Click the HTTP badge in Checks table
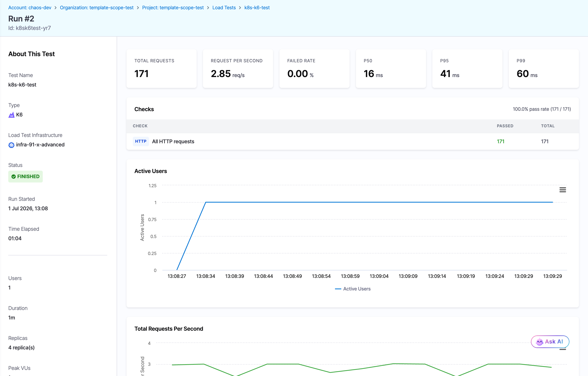 [141, 141]
